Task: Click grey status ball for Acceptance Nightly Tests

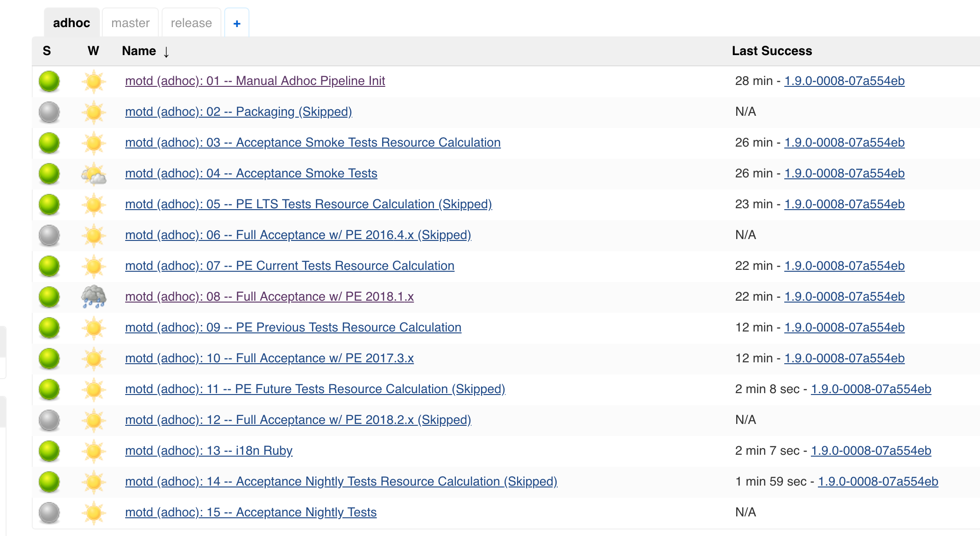Action: (49, 513)
